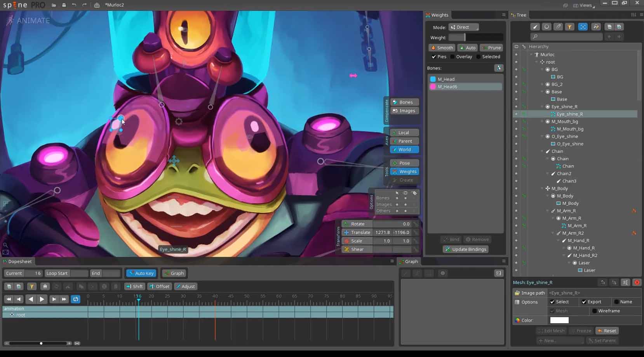Play the animation forward
644x357 pixels.
click(x=42, y=299)
